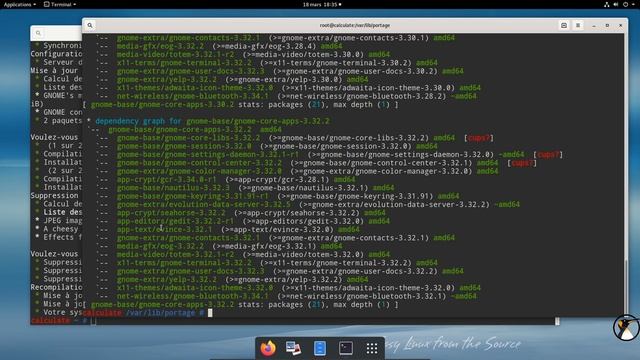Viewport: 640px width, 360px height.
Task: Open the image viewer app in the dock
Action: (x=293, y=348)
